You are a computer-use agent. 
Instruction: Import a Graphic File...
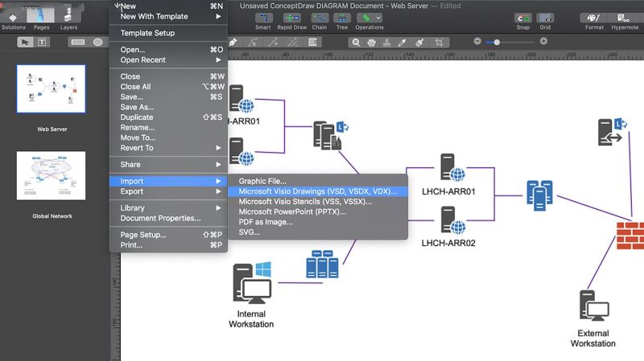(318, 181)
